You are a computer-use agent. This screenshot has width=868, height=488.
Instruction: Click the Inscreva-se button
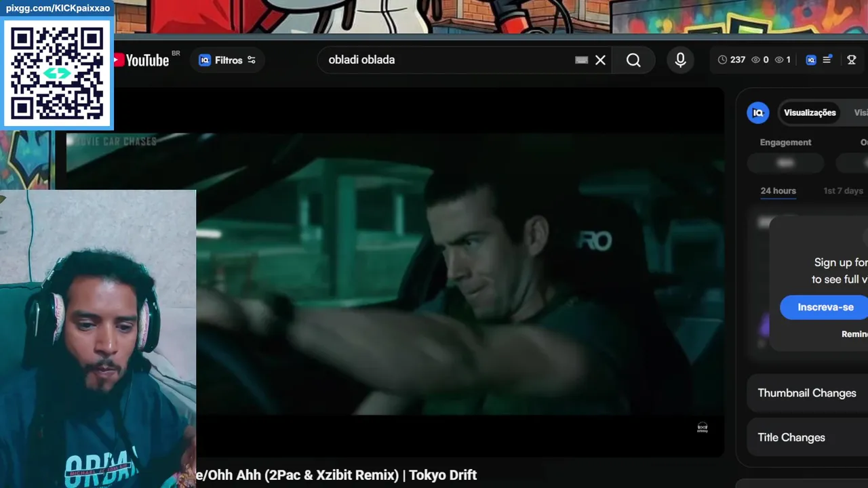(825, 307)
